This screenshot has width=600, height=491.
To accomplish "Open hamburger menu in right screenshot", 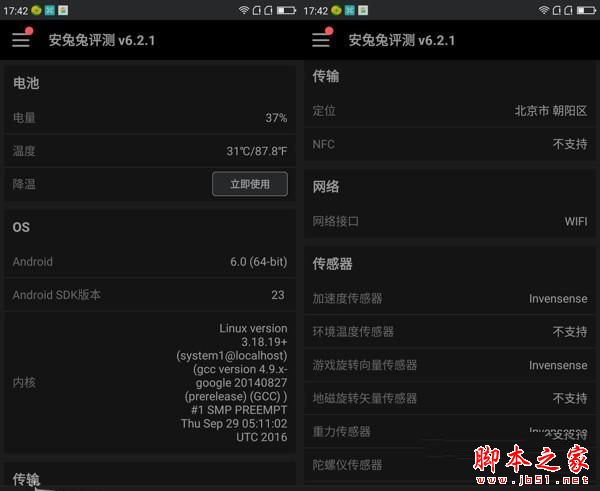I will pos(321,39).
